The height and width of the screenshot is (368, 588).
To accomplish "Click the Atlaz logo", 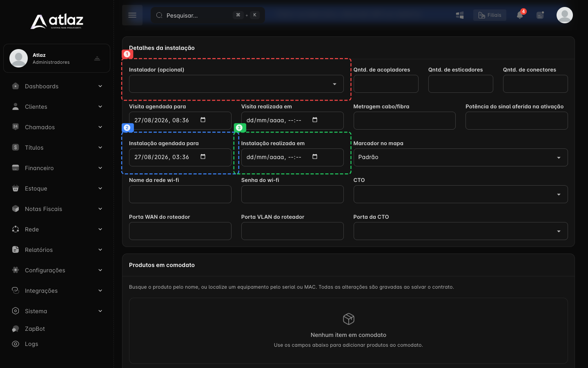I will (x=57, y=21).
